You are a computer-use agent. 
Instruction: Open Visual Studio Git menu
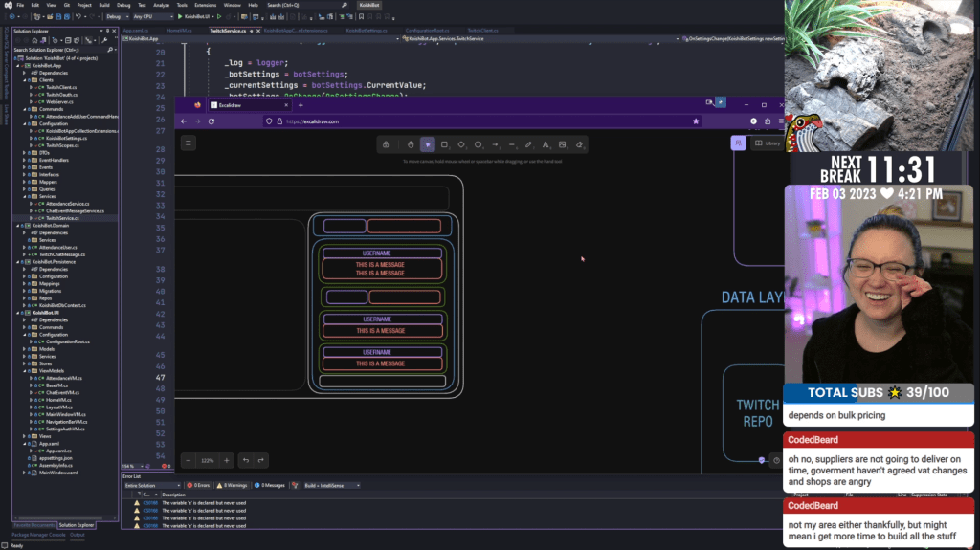pos(66,5)
